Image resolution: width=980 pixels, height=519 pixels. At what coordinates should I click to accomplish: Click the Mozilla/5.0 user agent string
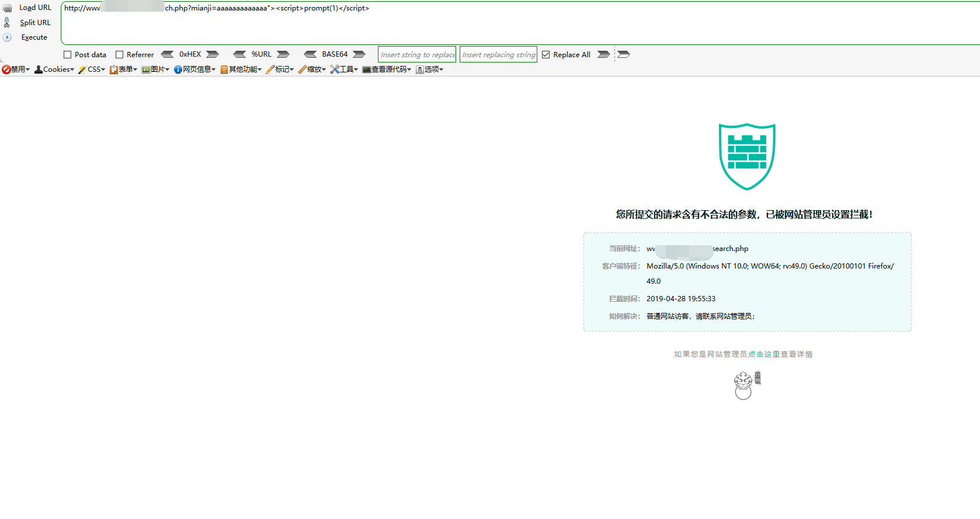tap(770, 273)
